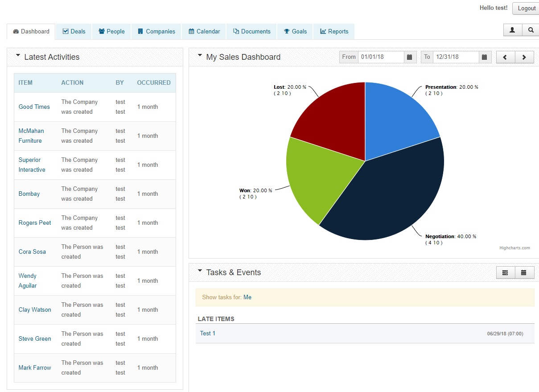The width and height of the screenshot is (539, 392).
Task: Open the Test 1 late item
Action: [x=207, y=333]
